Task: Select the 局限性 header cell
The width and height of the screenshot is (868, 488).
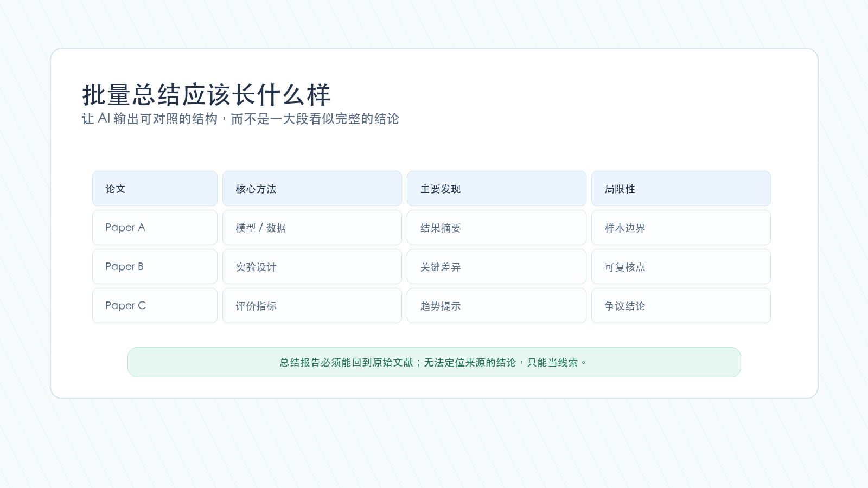Action: coord(681,189)
